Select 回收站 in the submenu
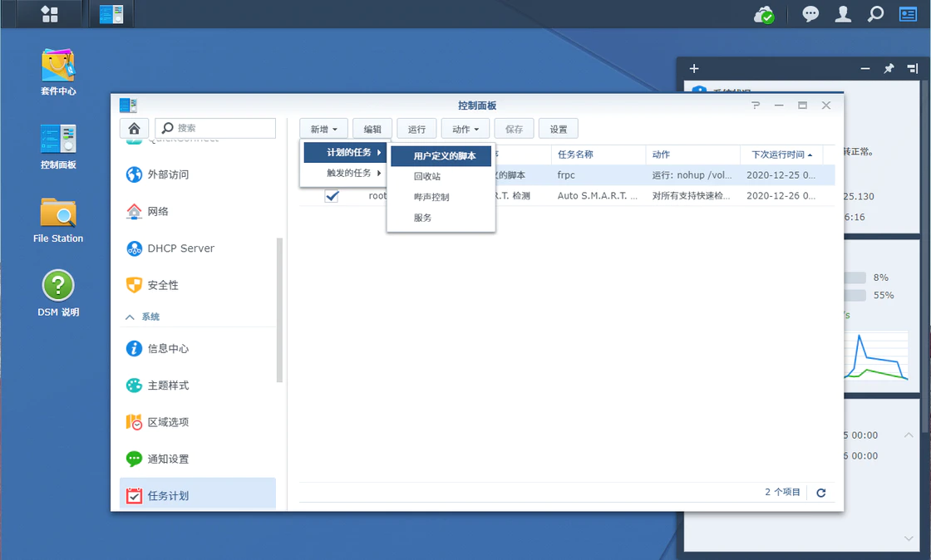The image size is (931, 560). [x=427, y=177]
